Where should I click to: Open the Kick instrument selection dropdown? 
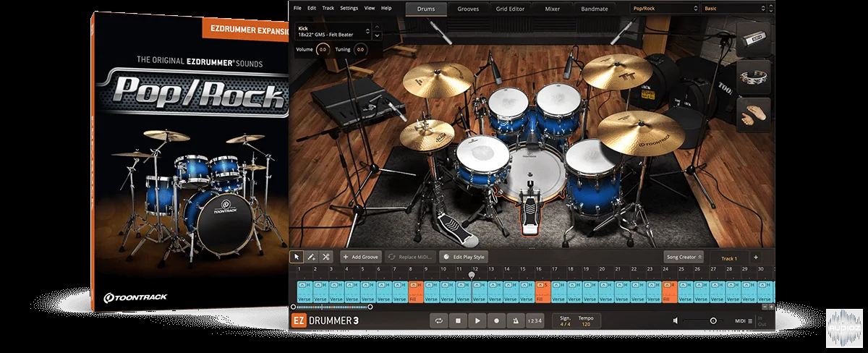[332, 32]
